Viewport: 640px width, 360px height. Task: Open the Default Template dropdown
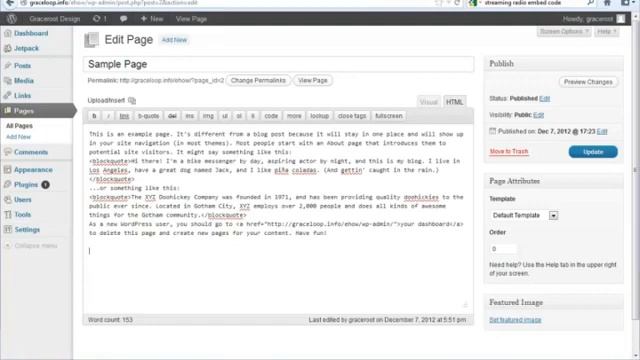pyautogui.click(x=524, y=216)
